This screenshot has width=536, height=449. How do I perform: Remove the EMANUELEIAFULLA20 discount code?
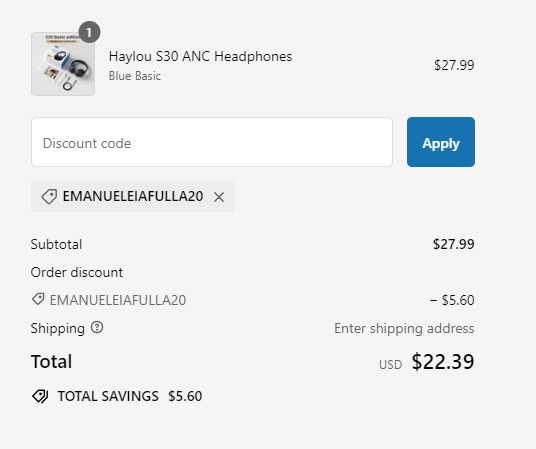pos(219,197)
